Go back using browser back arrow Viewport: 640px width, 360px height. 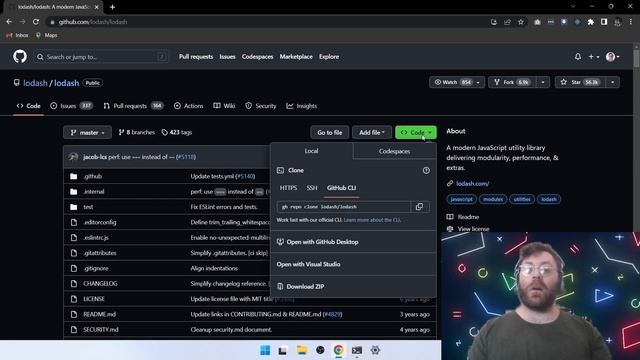[9, 22]
